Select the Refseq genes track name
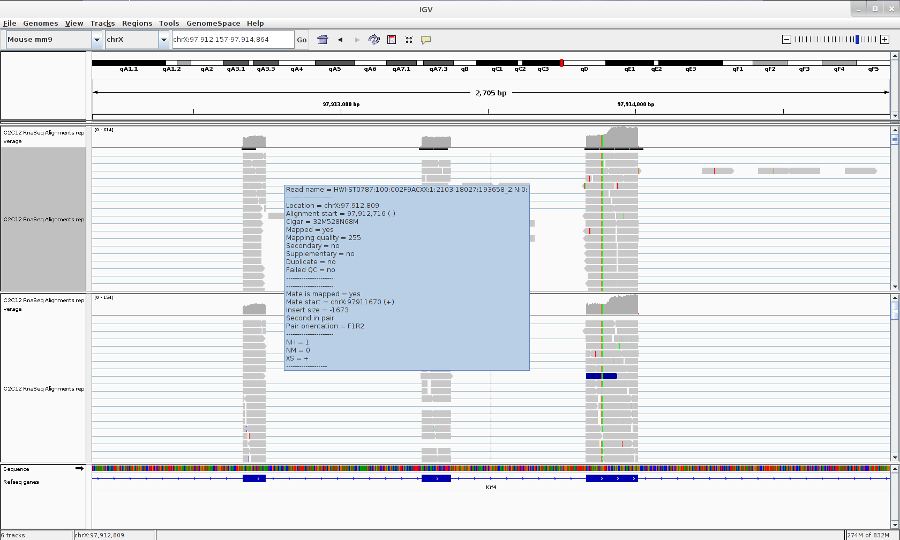Image resolution: width=900 pixels, height=540 pixels. coord(21,482)
